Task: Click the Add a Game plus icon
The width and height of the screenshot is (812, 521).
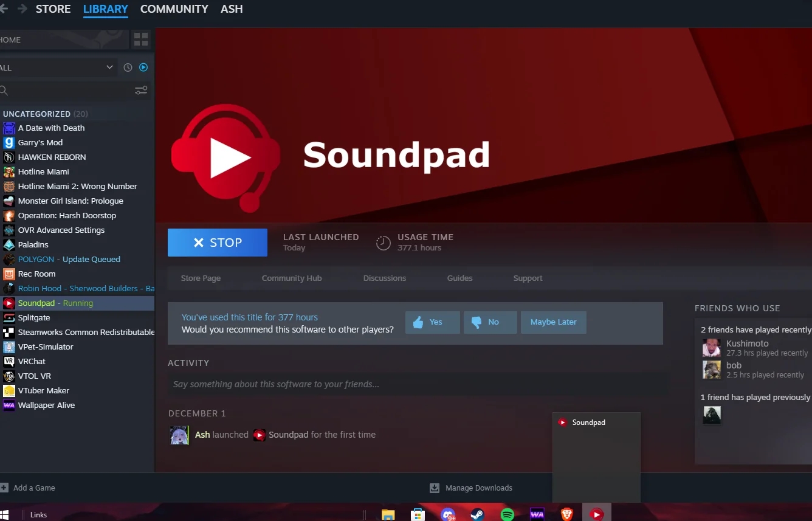Action: 4,488
